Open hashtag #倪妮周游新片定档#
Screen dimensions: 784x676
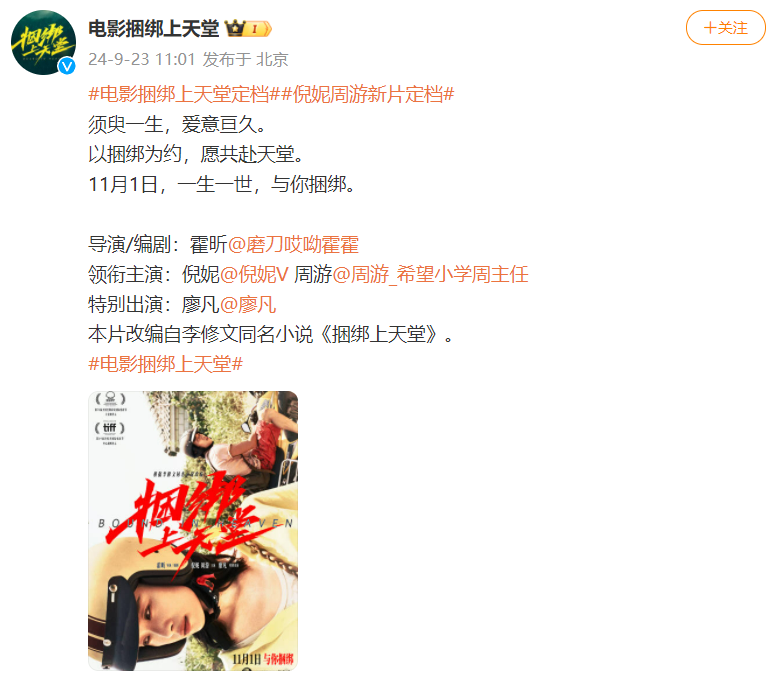[x=368, y=94]
